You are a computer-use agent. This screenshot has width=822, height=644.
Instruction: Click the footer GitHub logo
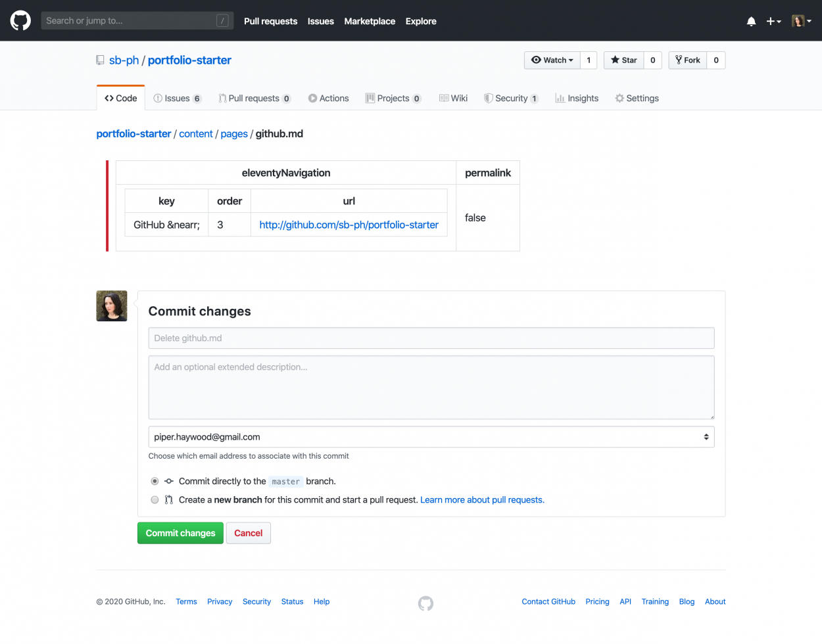coord(425,603)
